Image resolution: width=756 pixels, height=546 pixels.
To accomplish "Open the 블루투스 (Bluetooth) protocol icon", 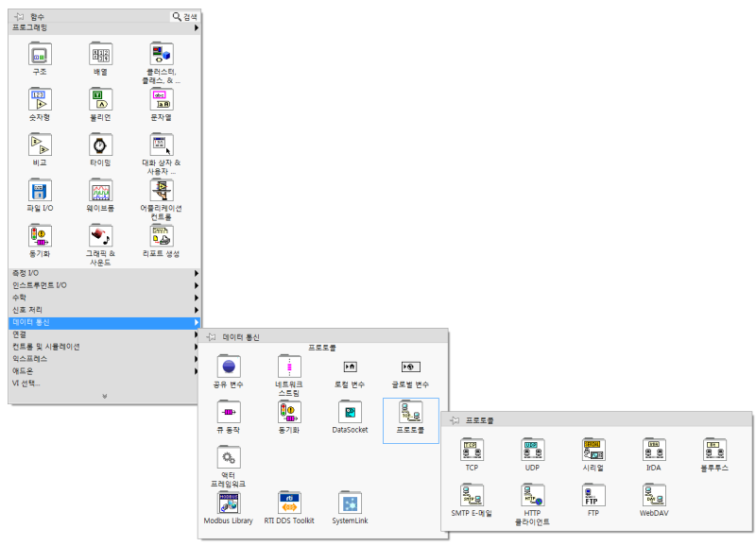I will click(715, 450).
